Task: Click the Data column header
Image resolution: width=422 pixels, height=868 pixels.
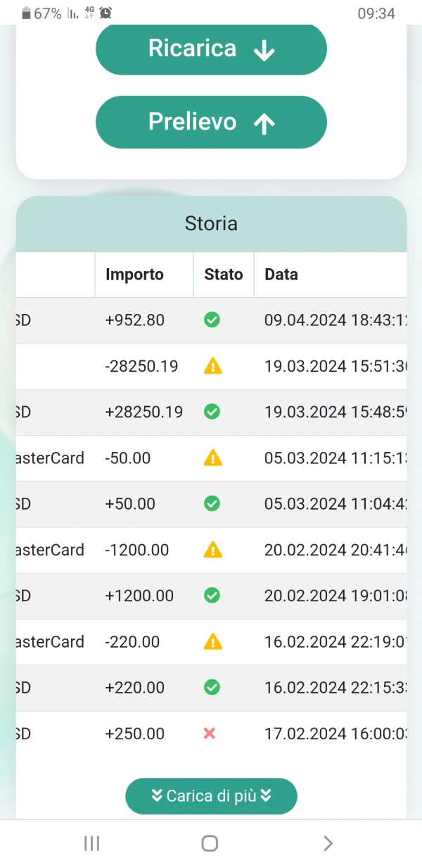Action: tap(281, 275)
